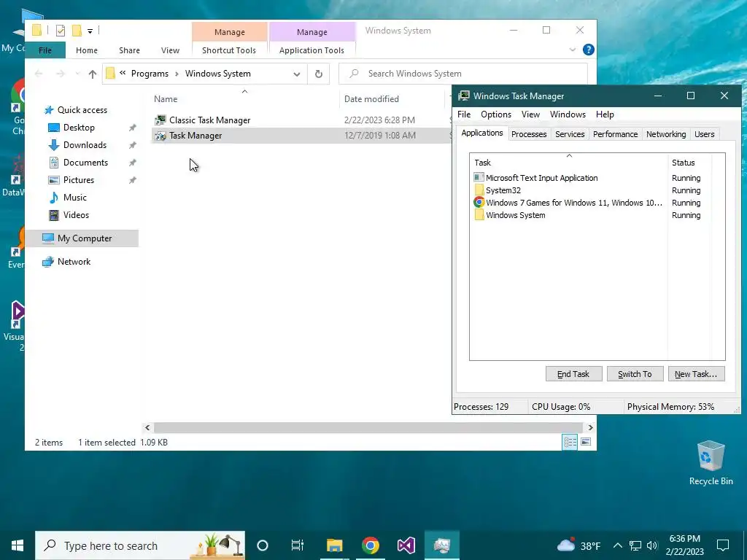Screen dimensions: 747x560
Task: Open Customize Quick Access Toolbar dropdown
Action: pos(90,31)
